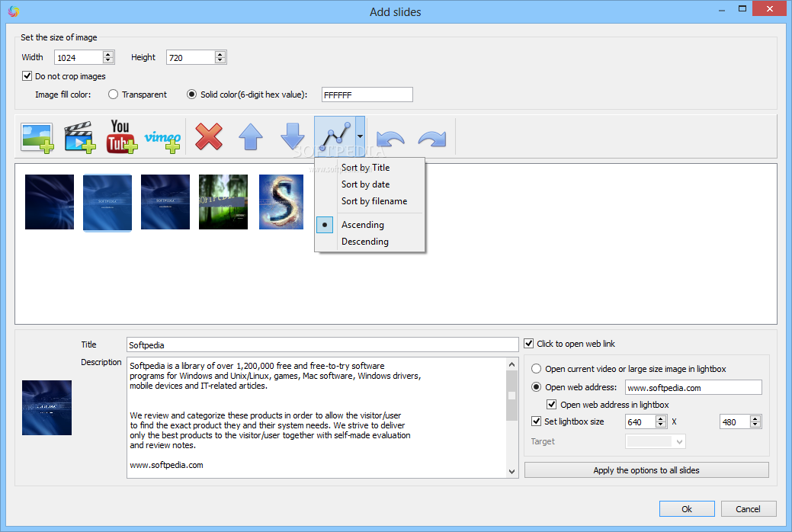792x532 pixels.
Task: Toggle Set lightbox size checkbox
Action: pos(537,421)
